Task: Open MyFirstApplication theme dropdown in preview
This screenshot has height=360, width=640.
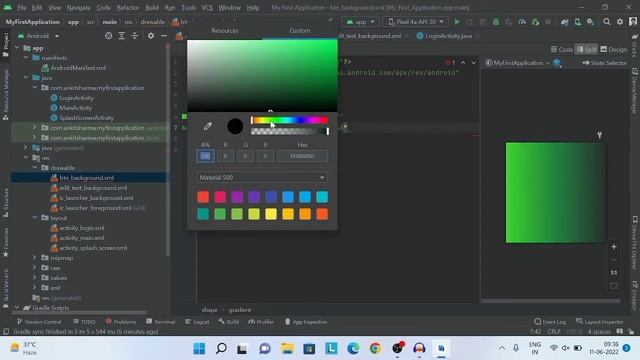Action: [x=518, y=63]
